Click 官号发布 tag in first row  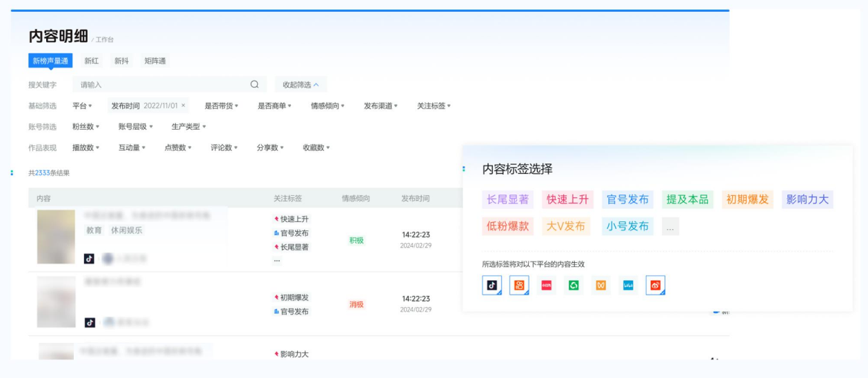click(x=291, y=233)
